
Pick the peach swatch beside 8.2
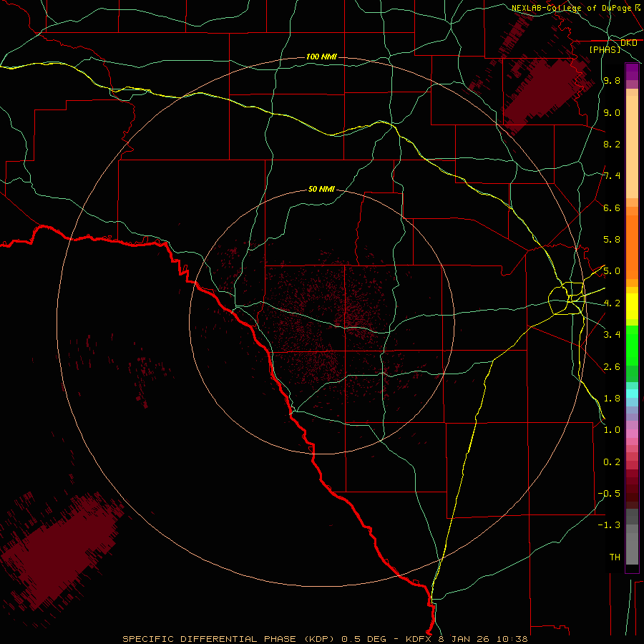(632, 147)
